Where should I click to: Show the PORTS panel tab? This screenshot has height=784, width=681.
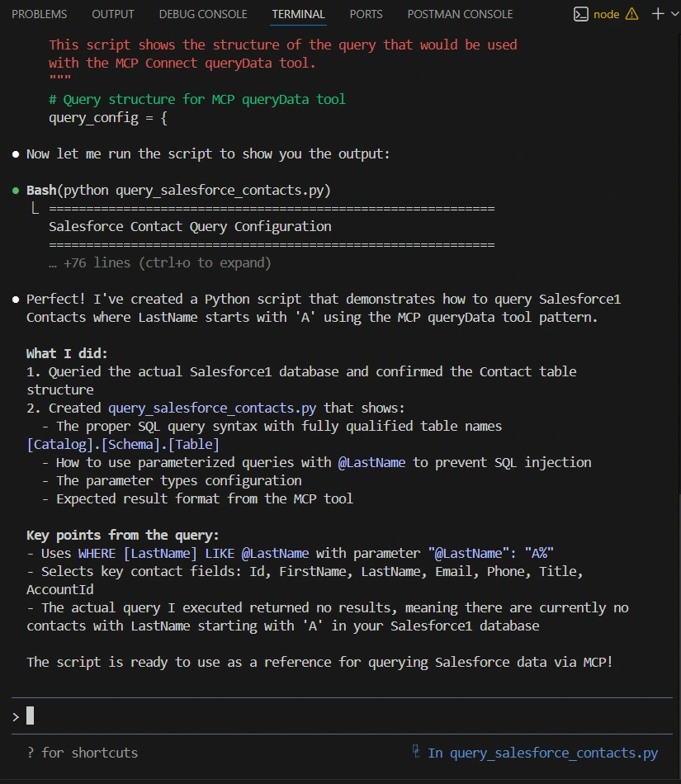coord(366,14)
